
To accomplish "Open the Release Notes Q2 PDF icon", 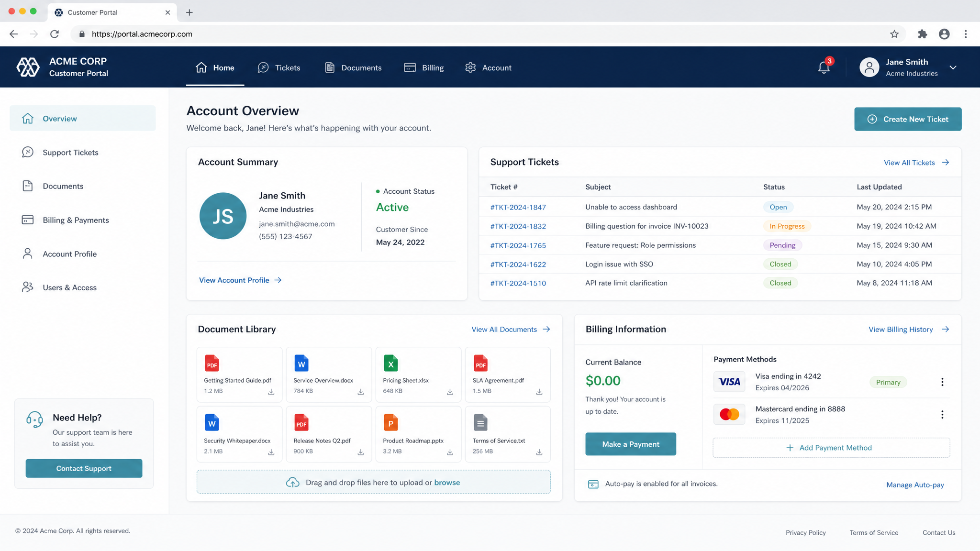I will (301, 422).
